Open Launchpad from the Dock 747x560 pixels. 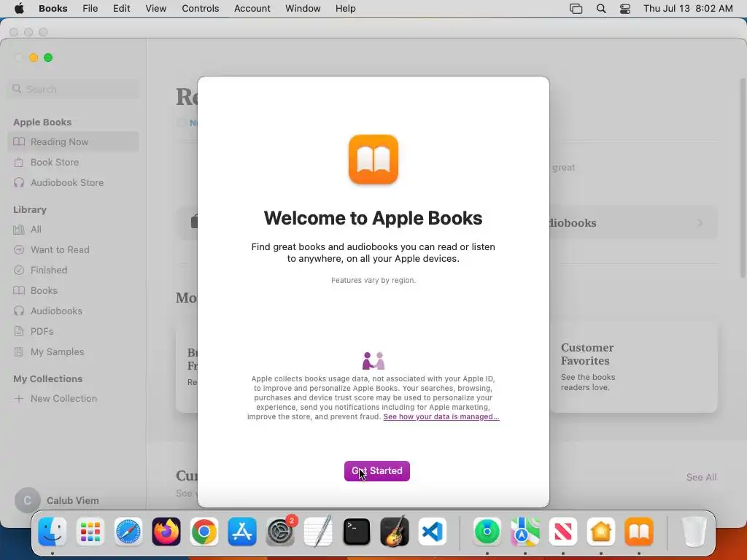[90, 532]
